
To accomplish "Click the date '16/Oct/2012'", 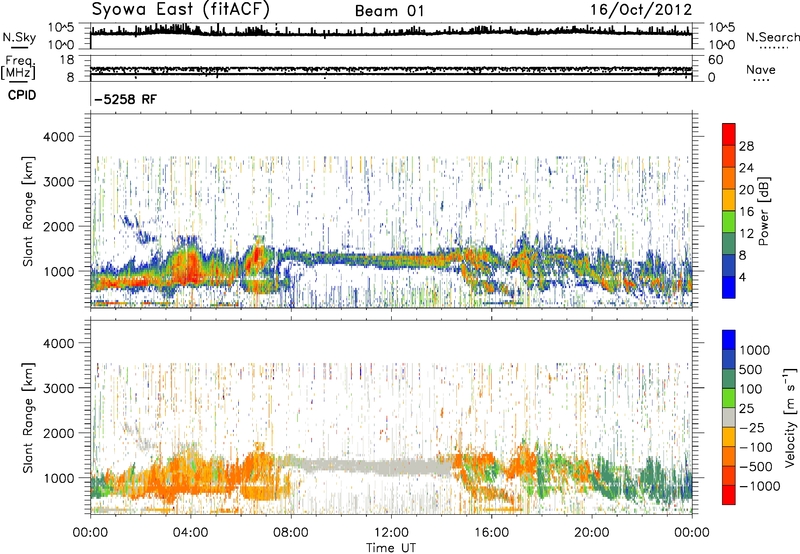I will (x=641, y=10).
